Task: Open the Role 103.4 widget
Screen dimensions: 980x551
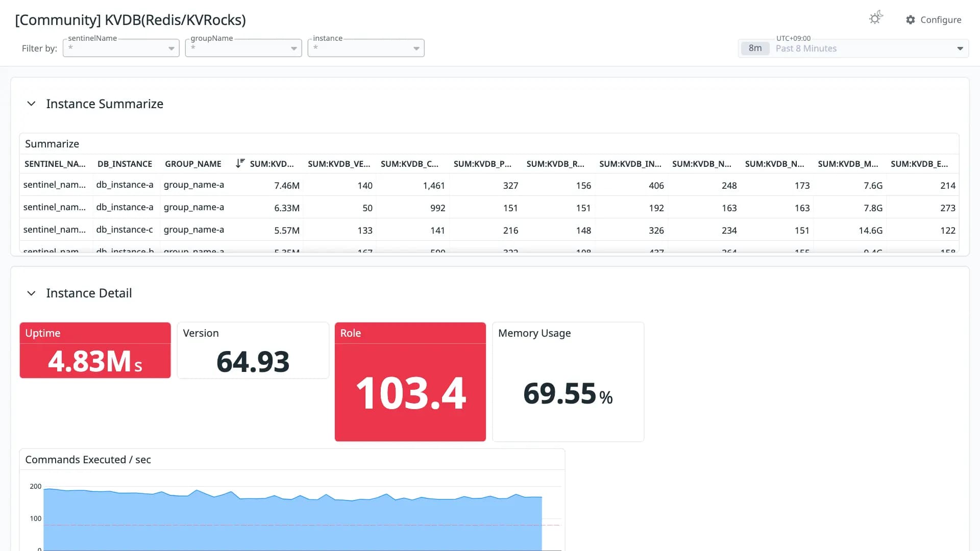Action: 410,382
